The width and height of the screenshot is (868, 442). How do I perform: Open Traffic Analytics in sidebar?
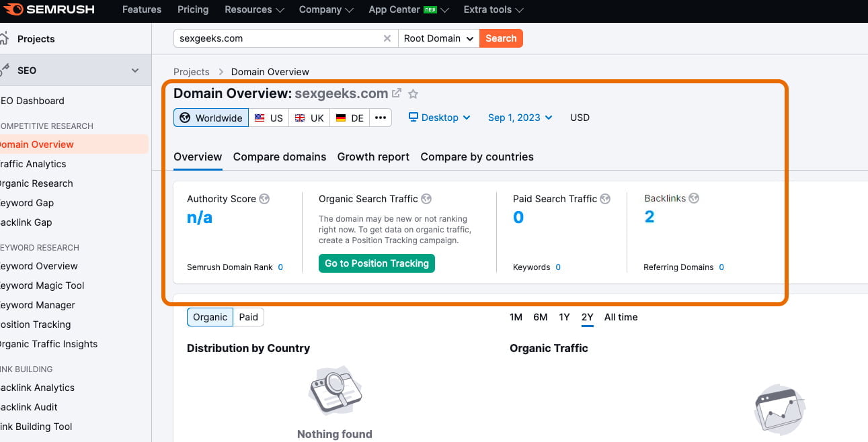pyautogui.click(x=32, y=164)
